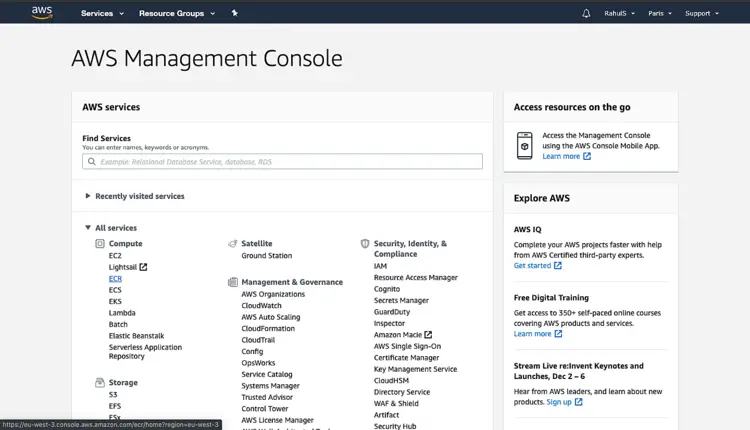Click the search magnifier icon in Find Services
This screenshot has width=750, height=430.
(91, 162)
